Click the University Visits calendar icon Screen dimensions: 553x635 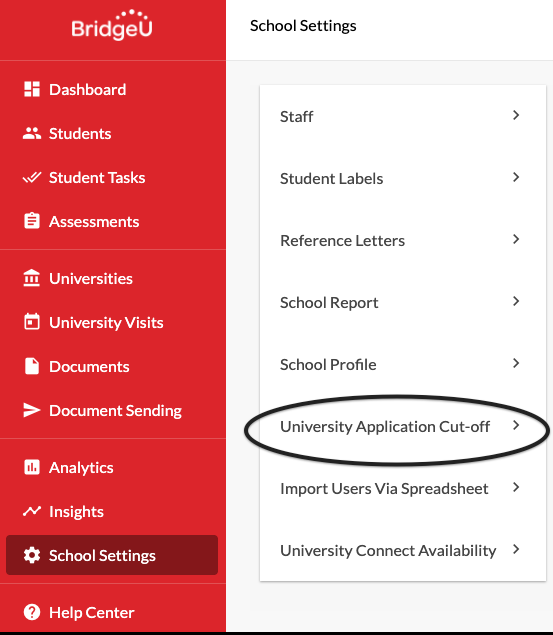(32, 322)
